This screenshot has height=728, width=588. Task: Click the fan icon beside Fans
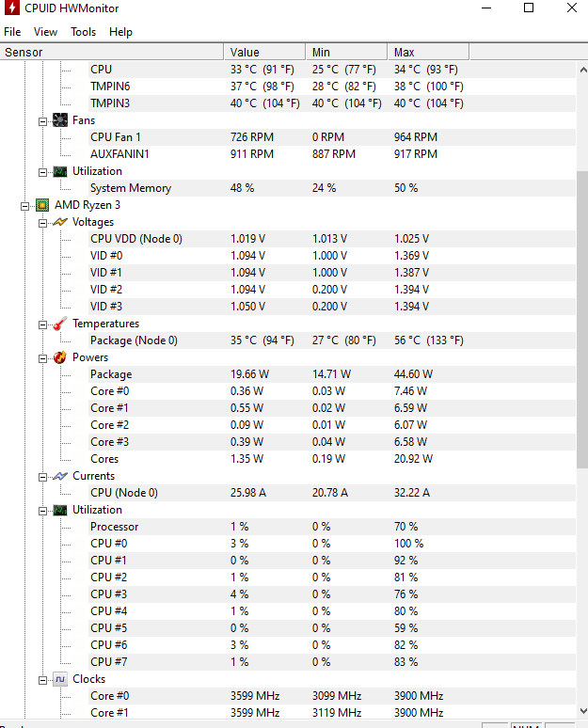[60, 120]
